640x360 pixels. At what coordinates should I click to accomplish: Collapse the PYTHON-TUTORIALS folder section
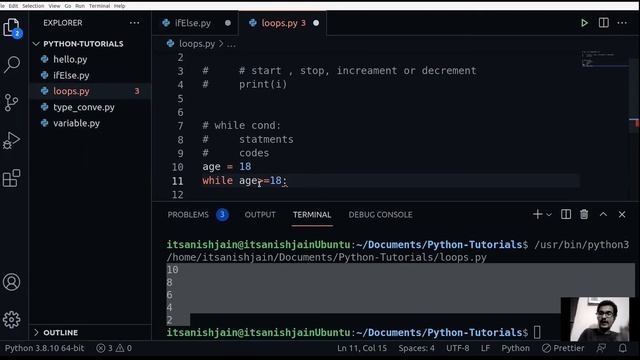(83, 44)
